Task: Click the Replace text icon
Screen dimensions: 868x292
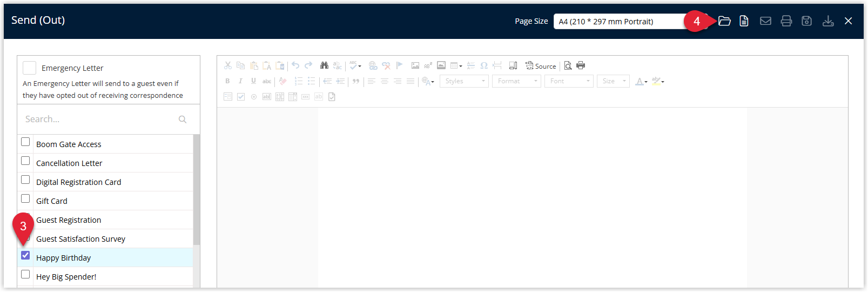Action: click(x=338, y=65)
